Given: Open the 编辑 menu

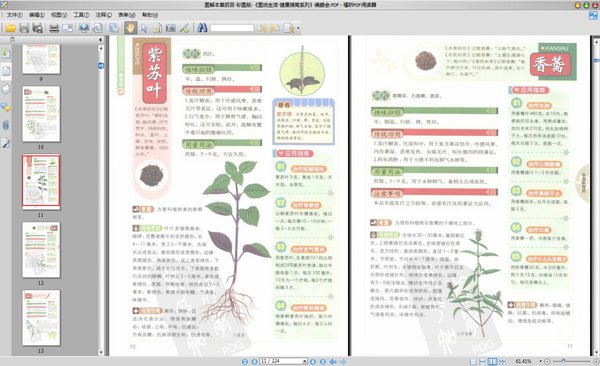Looking at the screenshot, I should point(37,15).
